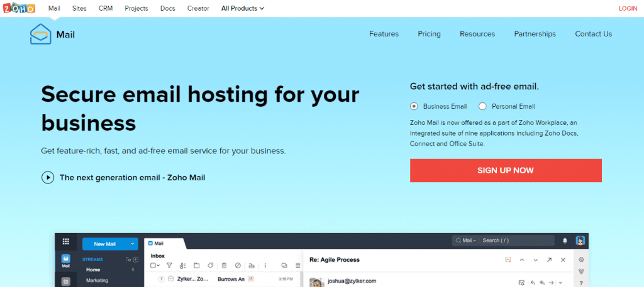Tick the select-all checkbox in Inbox toolbar

click(153, 265)
